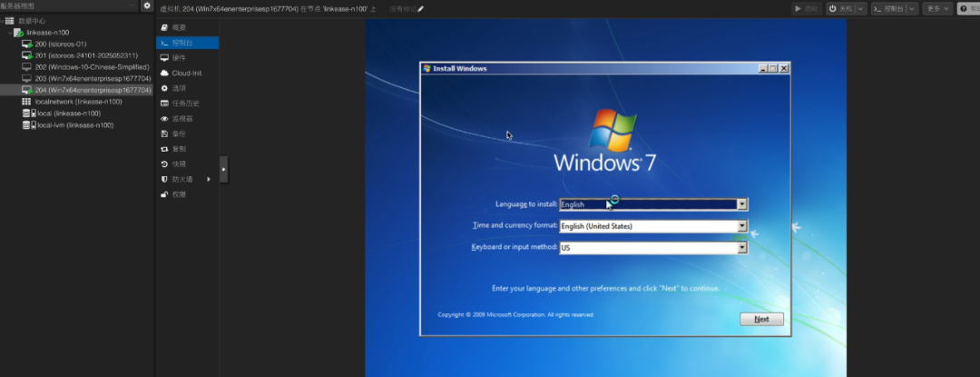This screenshot has height=377, width=980.
Task: Open the 控制台 console tab
Action: 188,43
